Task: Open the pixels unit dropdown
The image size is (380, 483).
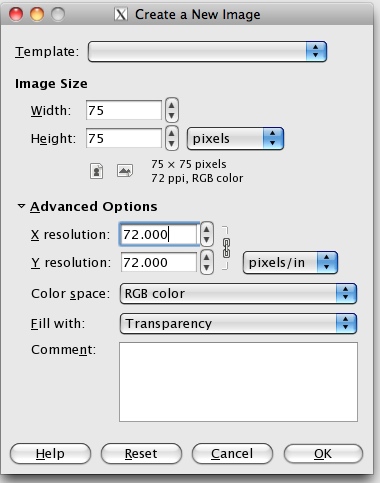Action: tap(235, 138)
